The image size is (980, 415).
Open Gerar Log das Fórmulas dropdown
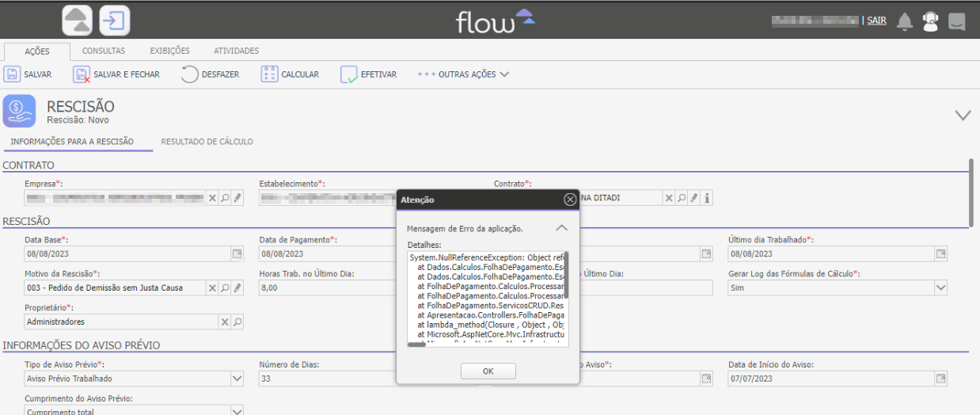tap(940, 288)
